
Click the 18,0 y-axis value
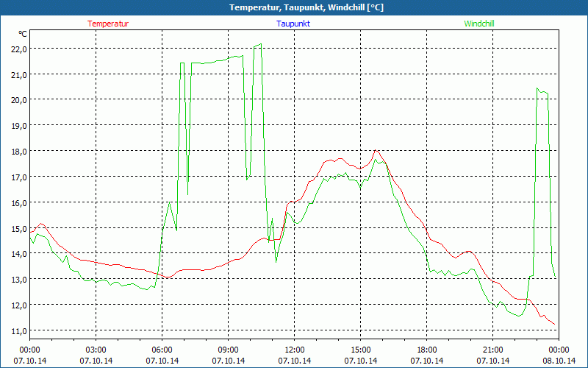19,152
